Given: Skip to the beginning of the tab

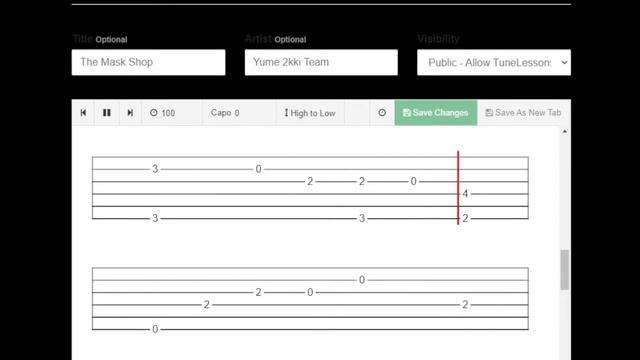Looking at the screenshot, I should tap(83, 113).
